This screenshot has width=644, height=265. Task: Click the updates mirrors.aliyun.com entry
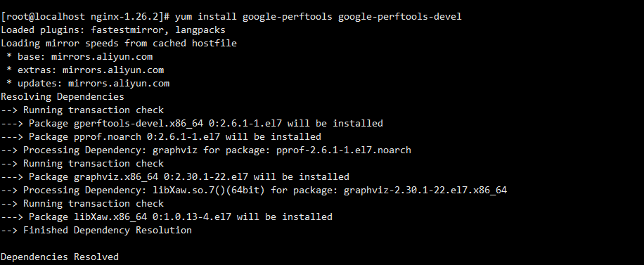pyautogui.click(x=88, y=84)
